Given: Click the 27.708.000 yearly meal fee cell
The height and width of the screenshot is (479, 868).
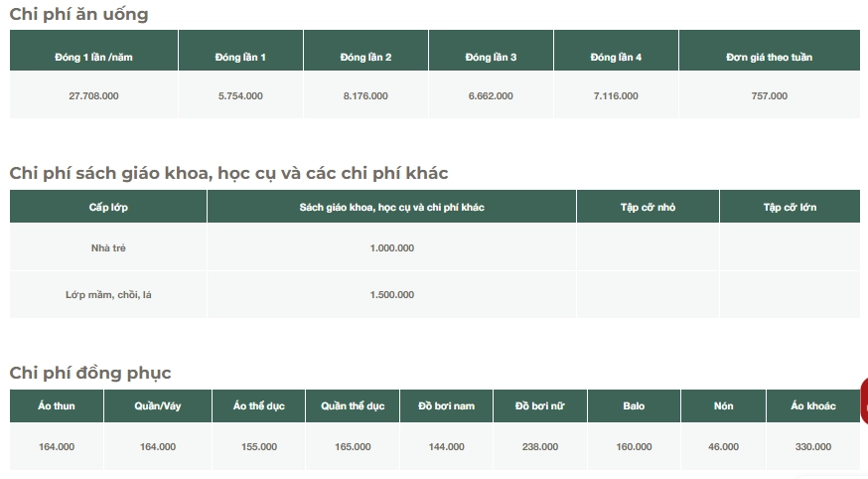Looking at the screenshot, I should pyautogui.click(x=93, y=96).
